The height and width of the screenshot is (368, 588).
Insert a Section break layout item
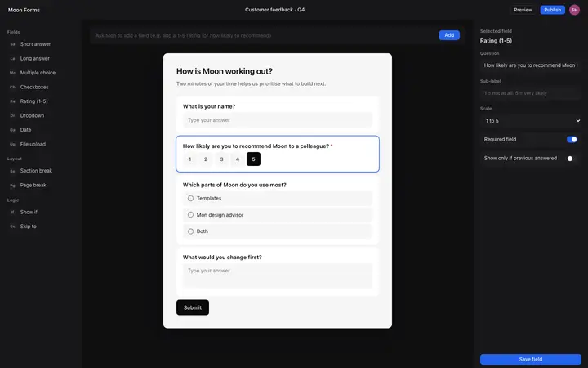click(x=41, y=170)
